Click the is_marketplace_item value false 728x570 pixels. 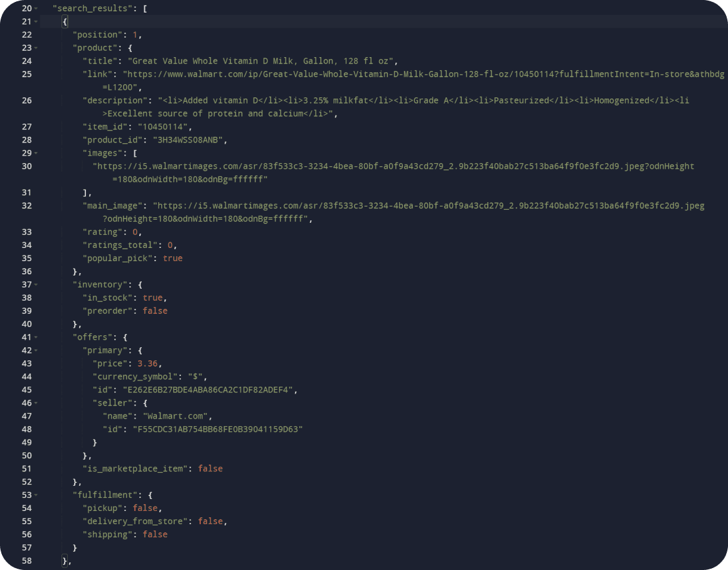coord(210,469)
